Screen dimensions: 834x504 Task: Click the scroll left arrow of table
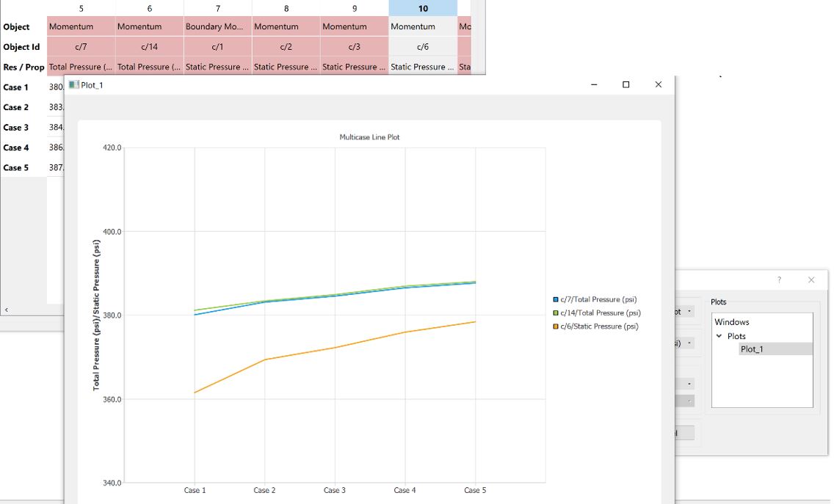tap(7, 310)
